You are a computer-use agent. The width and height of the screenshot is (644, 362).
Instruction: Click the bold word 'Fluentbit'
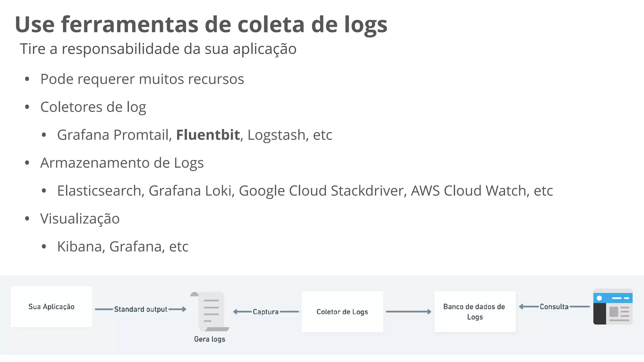[x=208, y=135]
